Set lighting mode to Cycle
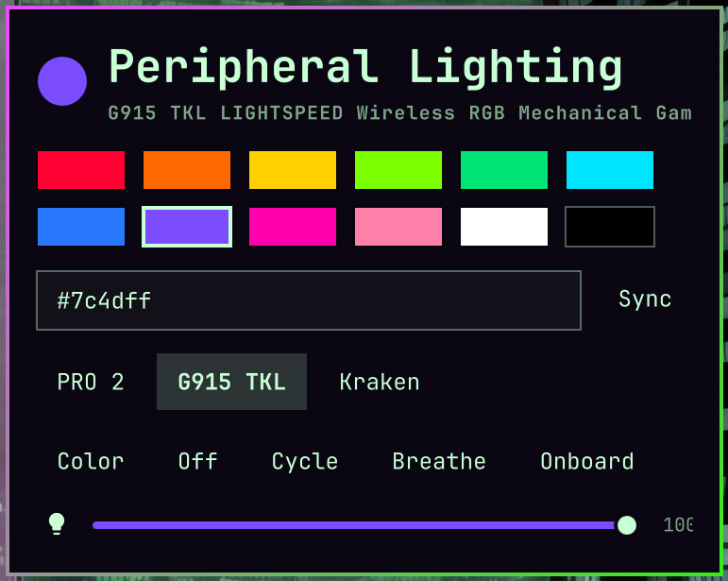This screenshot has width=728, height=581. 305,461
